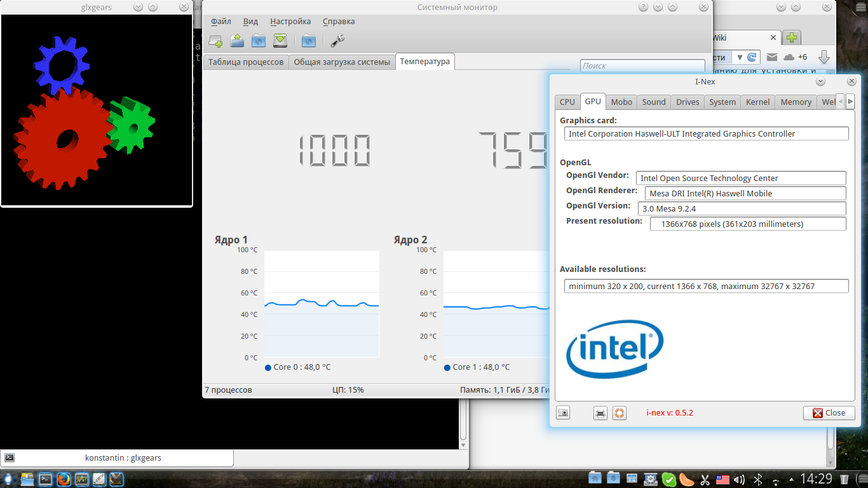Open the browser URL bar dropdown arrow
The width and height of the screenshot is (868, 488).
[740, 57]
